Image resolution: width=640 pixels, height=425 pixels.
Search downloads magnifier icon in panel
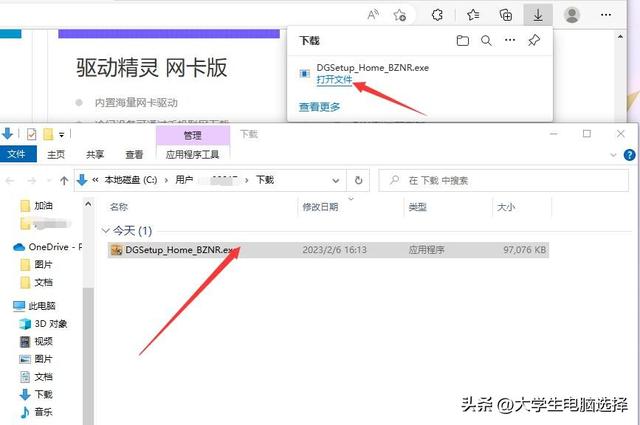point(486,40)
